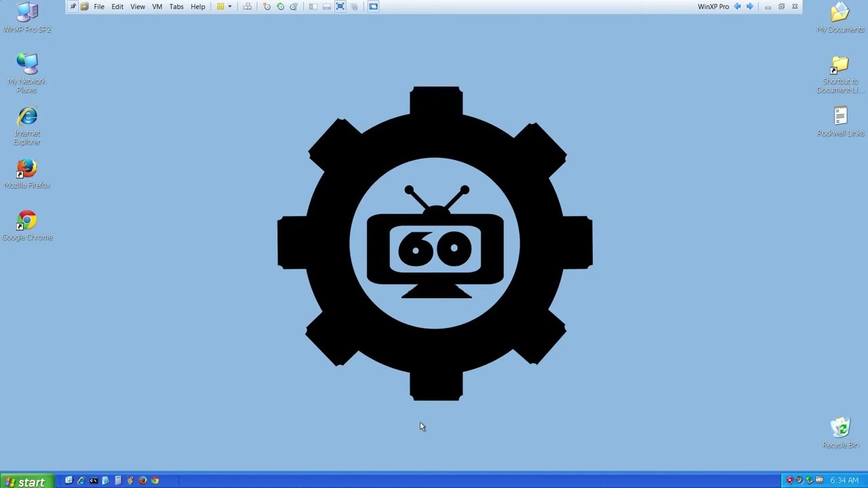This screenshot has height=488, width=868.
Task: Pause the virtual machine with the yellow button
Action: [220, 7]
